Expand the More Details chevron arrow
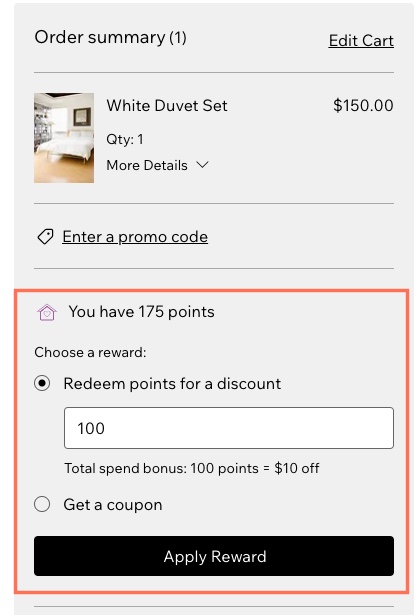Image resolution: width=420 pixels, height=615 pixels. (x=202, y=165)
